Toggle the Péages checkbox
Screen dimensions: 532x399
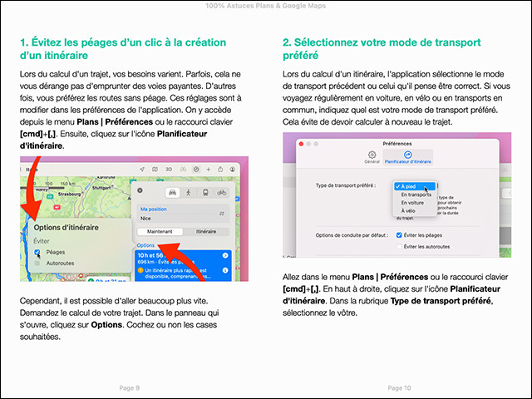point(37,251)
